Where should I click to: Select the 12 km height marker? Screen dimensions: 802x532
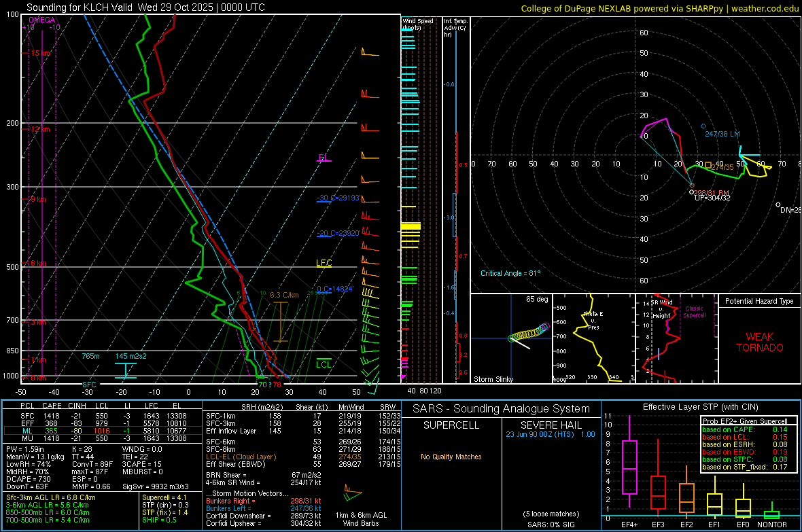40,129
